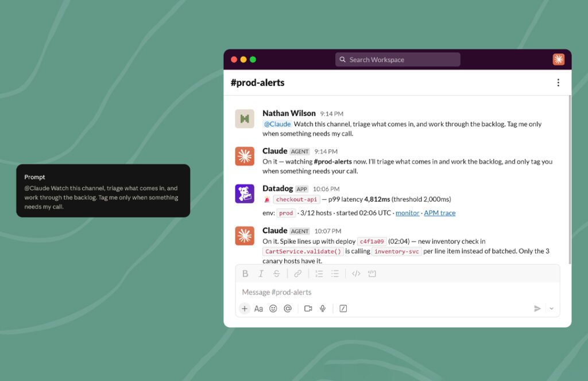This screenshot has height=381, width=588.
Task: Start an ordered numbered list
Action: point(319,274)
